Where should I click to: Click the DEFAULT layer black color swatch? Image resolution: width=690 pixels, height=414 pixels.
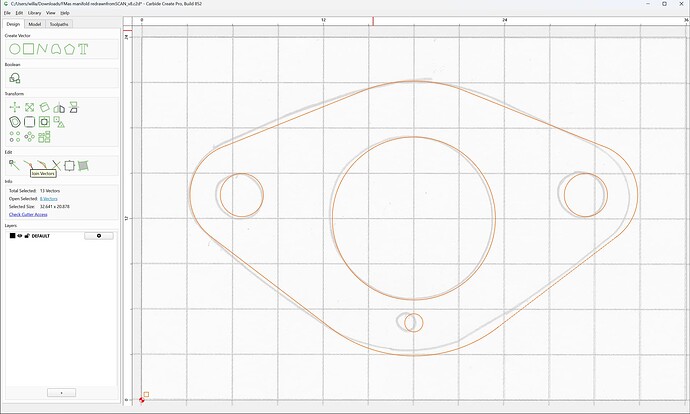12,236
